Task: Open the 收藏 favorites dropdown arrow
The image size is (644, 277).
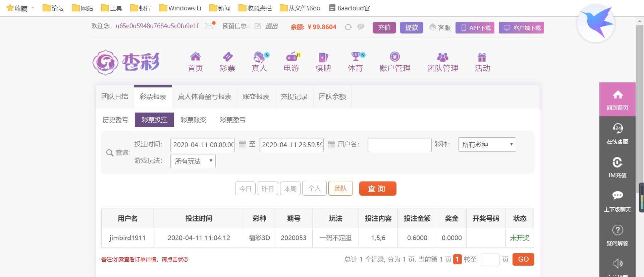Action: (x=33, y=8)
